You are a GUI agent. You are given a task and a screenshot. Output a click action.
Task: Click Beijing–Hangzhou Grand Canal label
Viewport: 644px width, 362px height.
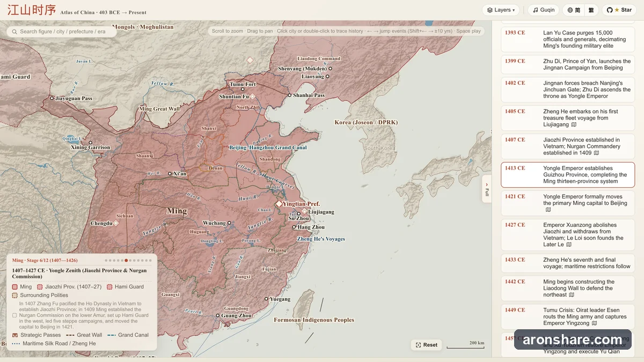point(268,147)
